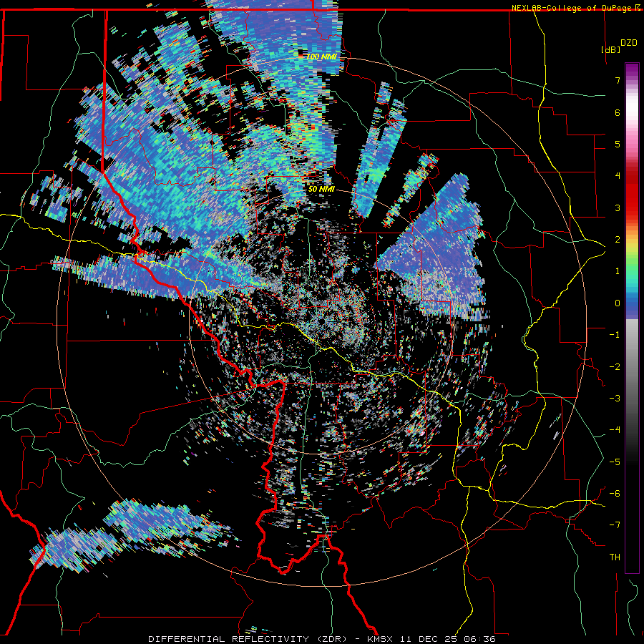Click the NEXLAB-College of DuPage label
644x644 pixels.
coord(572,8)
